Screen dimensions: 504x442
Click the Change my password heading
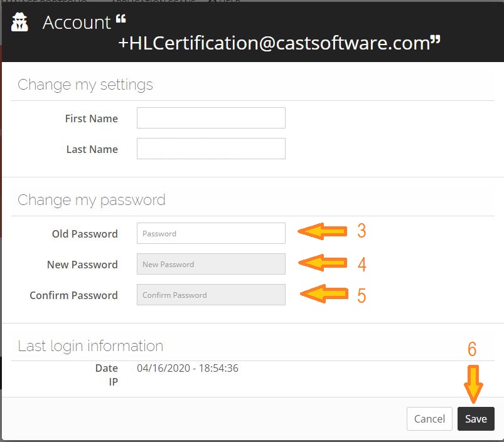92,200
